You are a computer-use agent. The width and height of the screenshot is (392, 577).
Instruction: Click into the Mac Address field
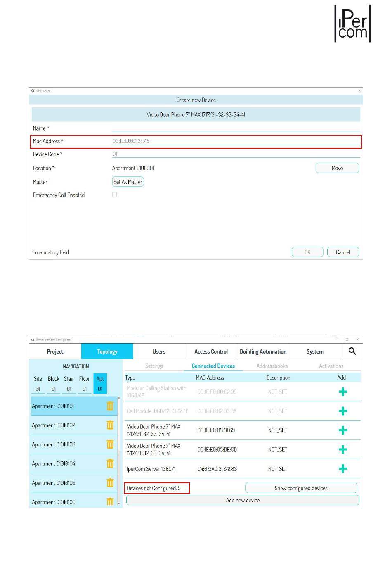coord(235,141)
